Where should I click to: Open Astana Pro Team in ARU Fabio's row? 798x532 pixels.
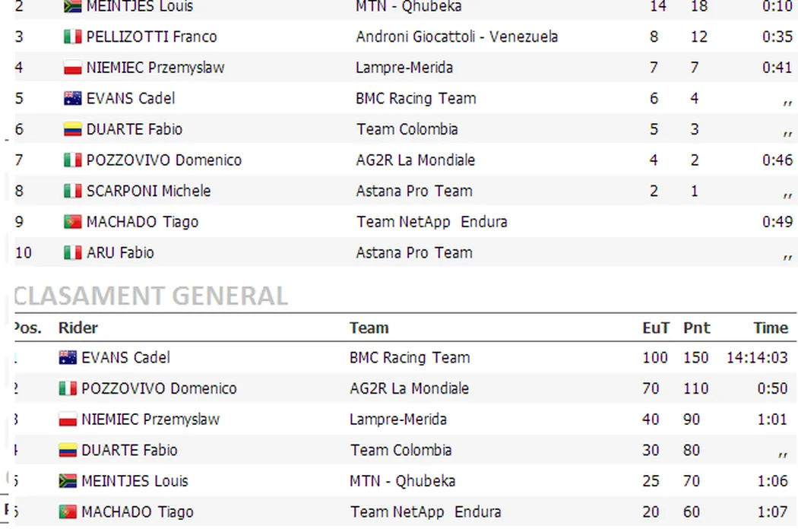[x=414, y=253]
